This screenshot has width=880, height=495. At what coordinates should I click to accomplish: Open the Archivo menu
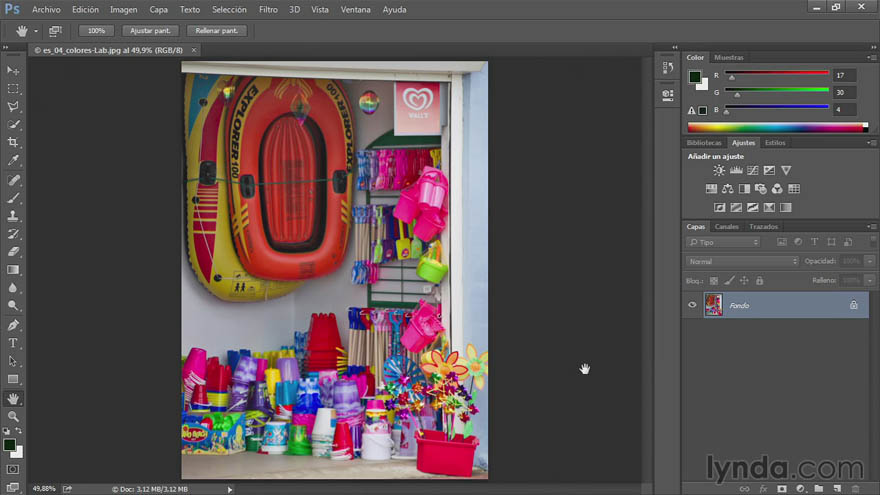[x=46, y=10]
